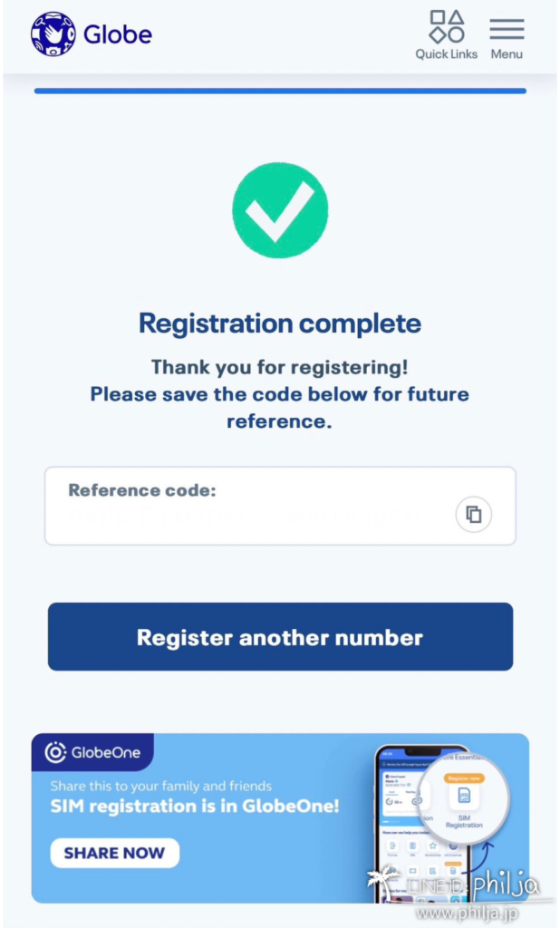Click the Globe brand name text
The width and height of the screenshot is (560, 928).
(x=118, y=35)
